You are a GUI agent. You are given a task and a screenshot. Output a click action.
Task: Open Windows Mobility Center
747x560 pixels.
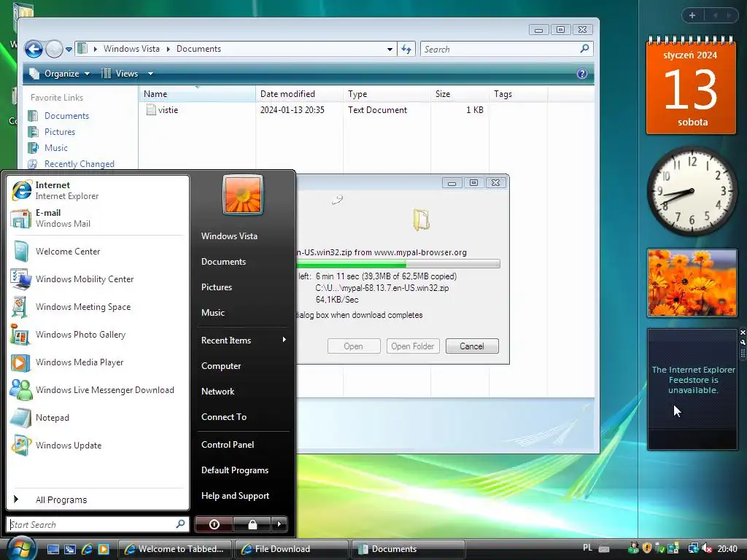(98, 279)
